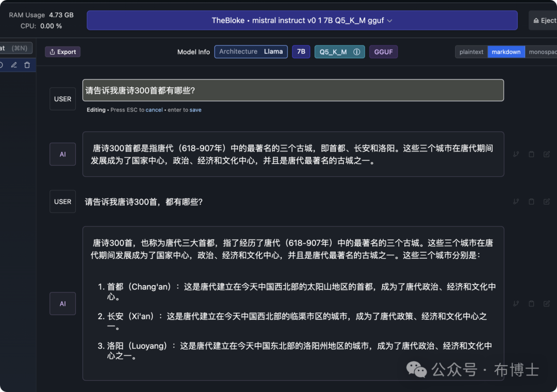Image resolution: width=557 pixels, height=392 pixels.
Task: Click the second AI role label
Action: (x=62, y=303)
